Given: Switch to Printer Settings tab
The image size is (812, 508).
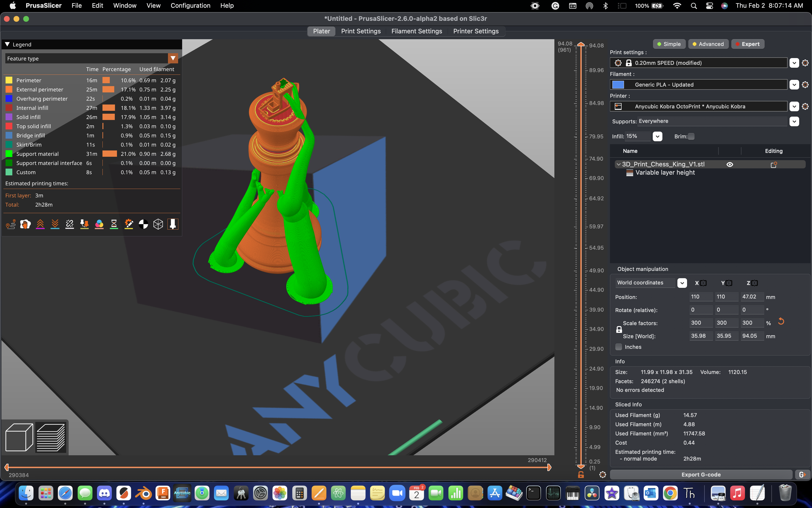Looking at the screenshot, I should [476, 31].
